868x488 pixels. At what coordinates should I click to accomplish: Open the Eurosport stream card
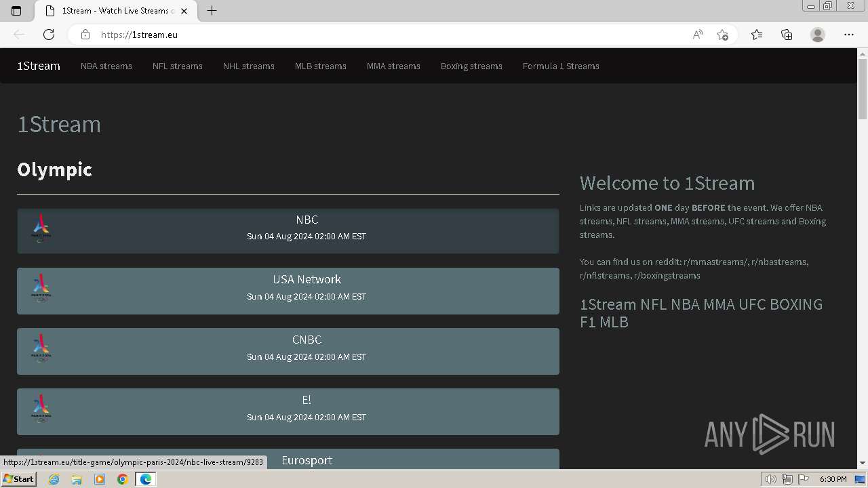(x=288, y=459)
